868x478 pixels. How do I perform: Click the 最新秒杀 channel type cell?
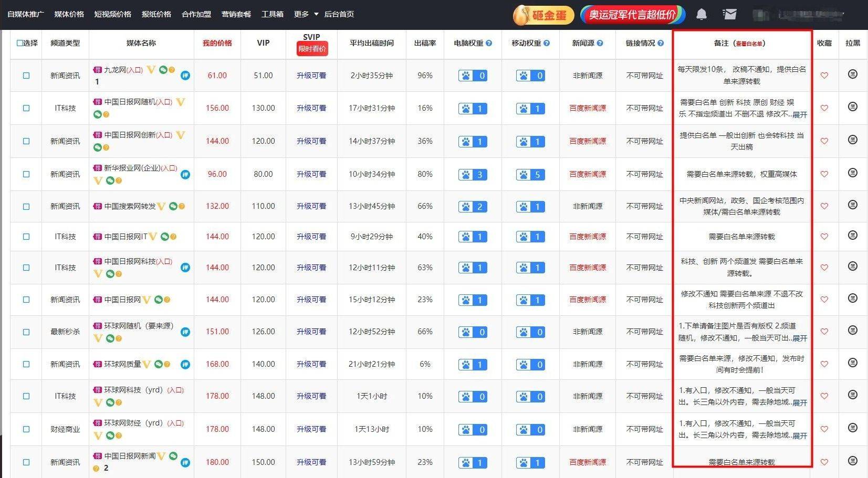click(66, 332)
